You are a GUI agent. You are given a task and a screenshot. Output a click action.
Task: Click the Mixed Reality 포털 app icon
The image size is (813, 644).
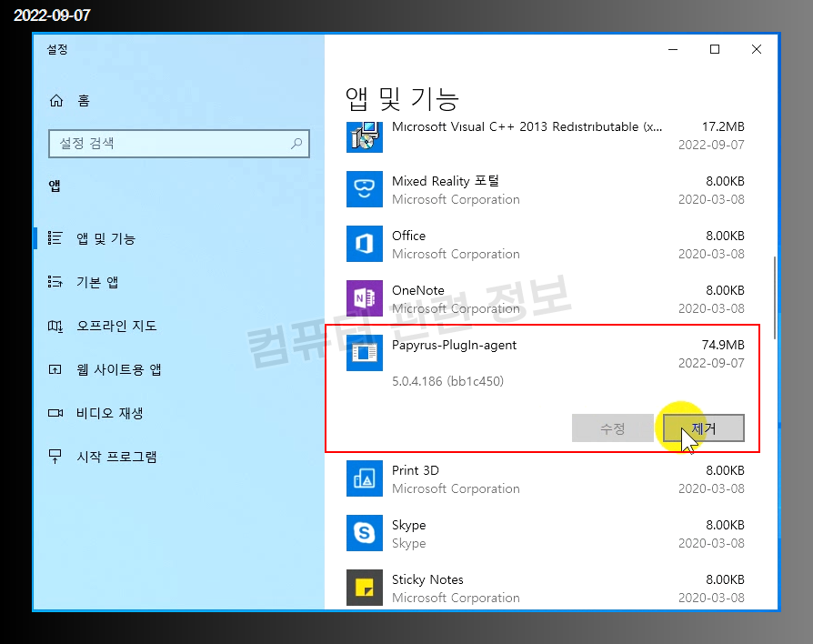point(365,189)
